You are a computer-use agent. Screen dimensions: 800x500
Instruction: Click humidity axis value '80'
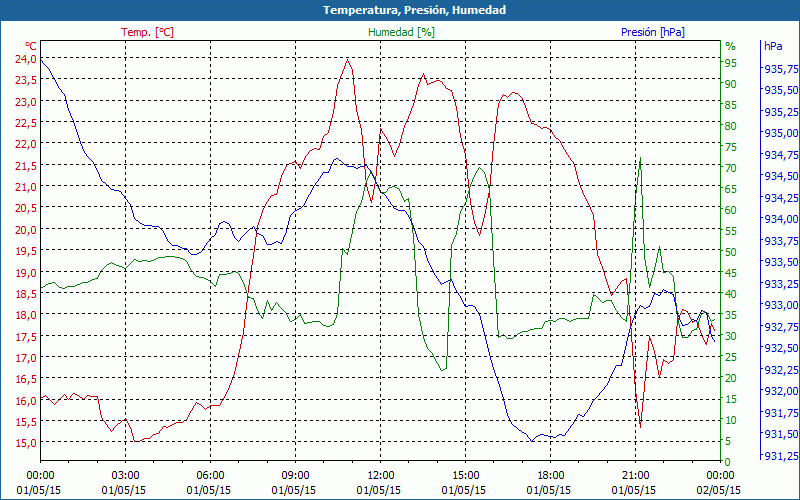(x=731, y=126)
